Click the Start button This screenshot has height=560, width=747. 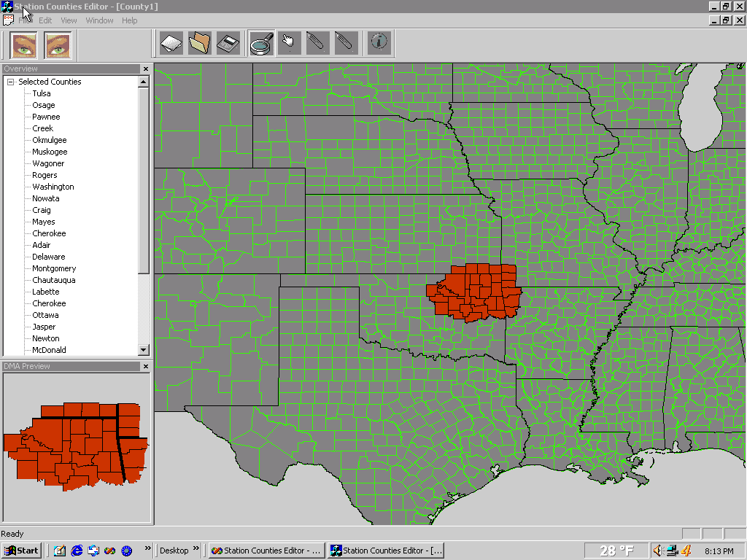click(x=20, y=550)
